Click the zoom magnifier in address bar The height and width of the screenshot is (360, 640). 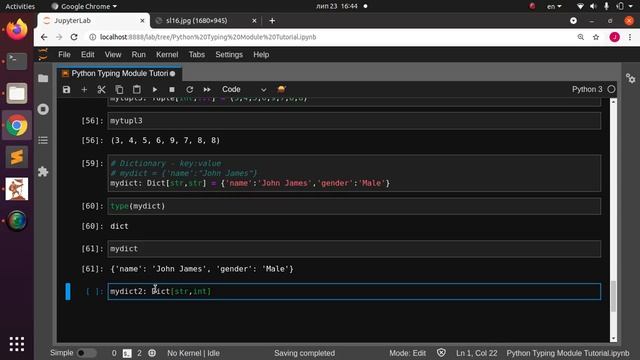pyautogui.click(x=580, y=37)
